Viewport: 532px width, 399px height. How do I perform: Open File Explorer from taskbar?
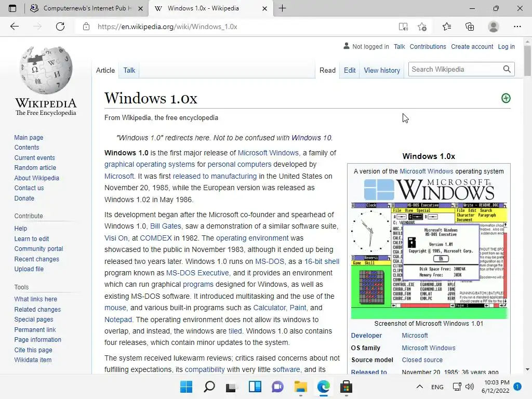[x=301, y=387]
